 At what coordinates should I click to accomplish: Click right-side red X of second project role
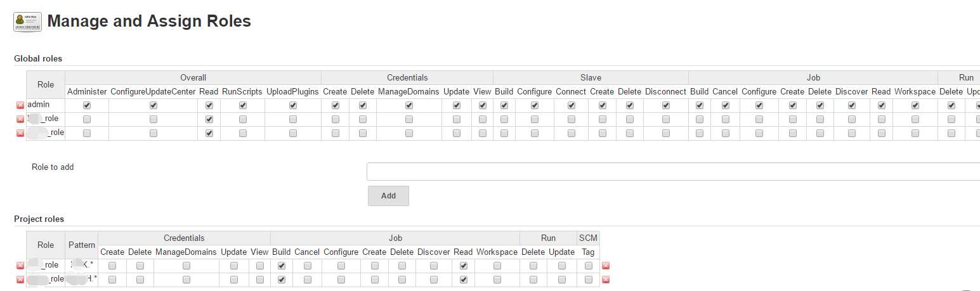606,280
